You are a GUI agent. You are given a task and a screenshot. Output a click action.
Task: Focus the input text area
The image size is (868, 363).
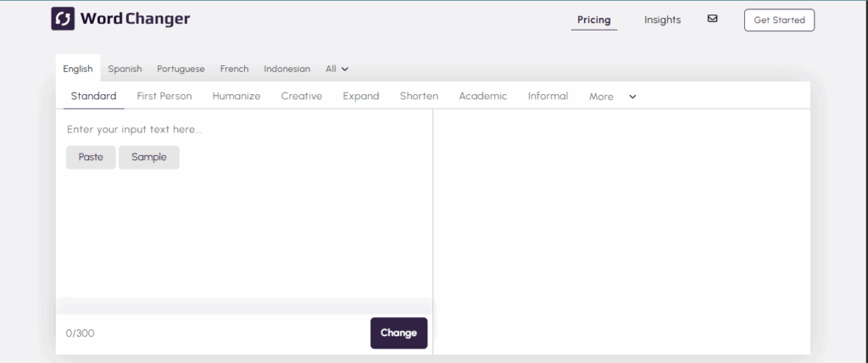(x=244, y=229)
